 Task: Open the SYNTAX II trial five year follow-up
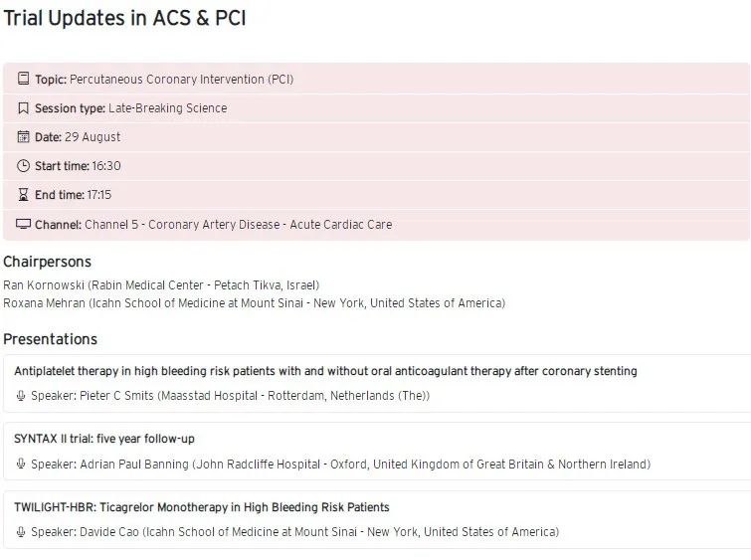(x=104, y=439)
